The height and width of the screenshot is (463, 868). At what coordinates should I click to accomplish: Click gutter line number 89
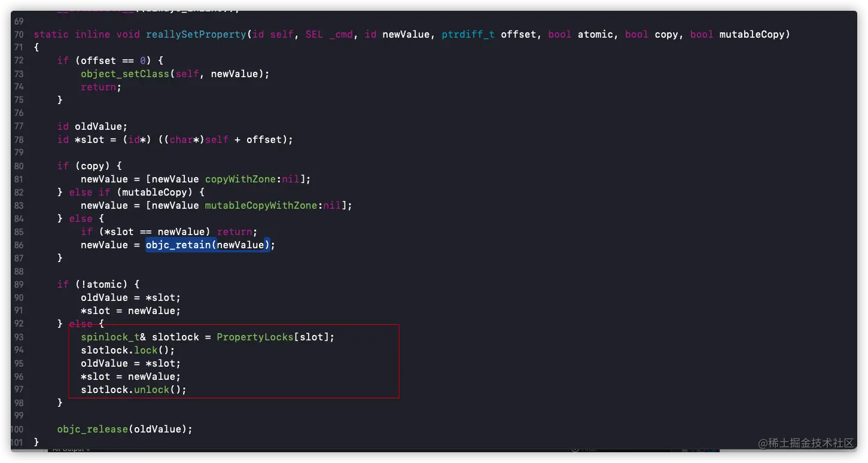(18, 284)
